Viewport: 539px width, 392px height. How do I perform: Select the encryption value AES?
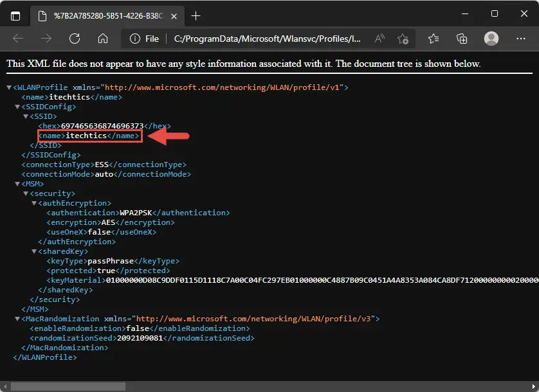click(108, 222)
